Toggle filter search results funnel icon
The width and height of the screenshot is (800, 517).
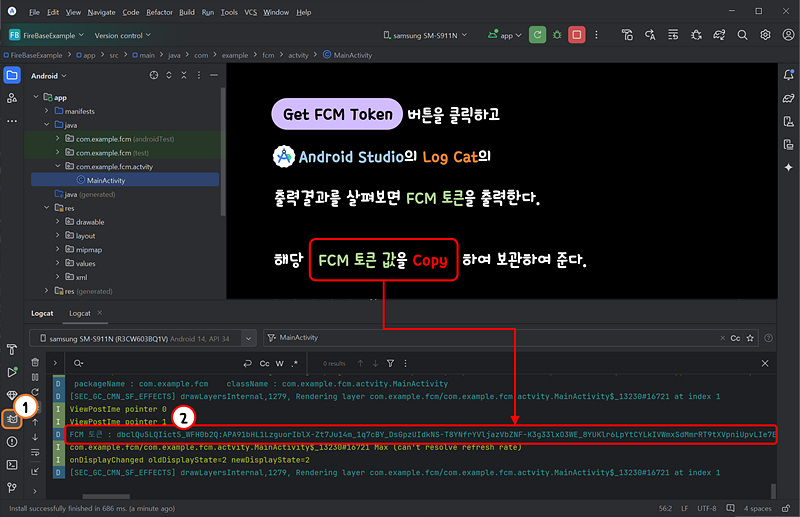pos(390,363)
